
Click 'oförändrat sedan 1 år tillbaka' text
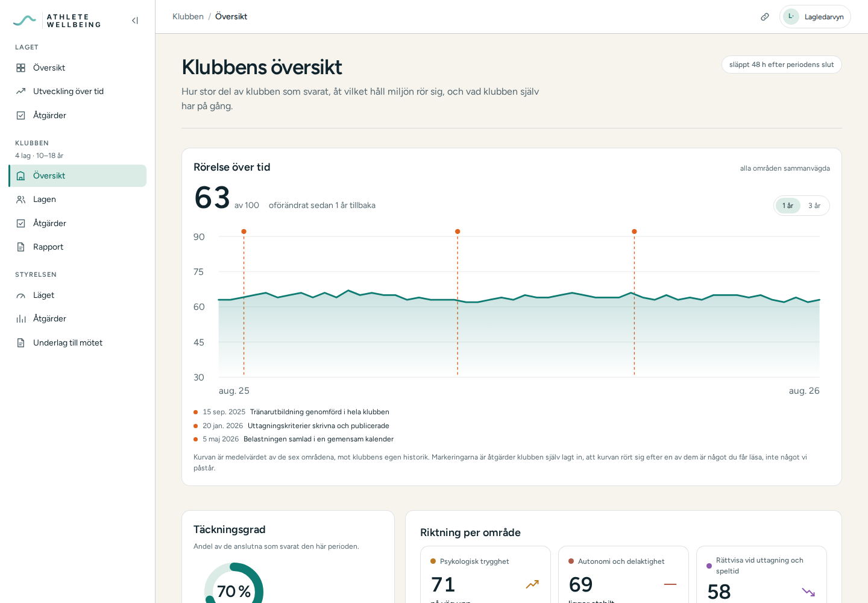[x=322, y=206]
